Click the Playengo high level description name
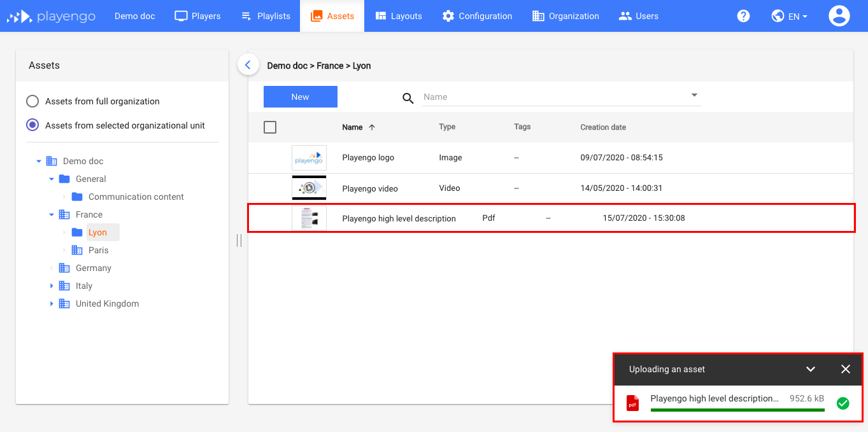Viewport: 868px width, 432px height. coord(399,218)
